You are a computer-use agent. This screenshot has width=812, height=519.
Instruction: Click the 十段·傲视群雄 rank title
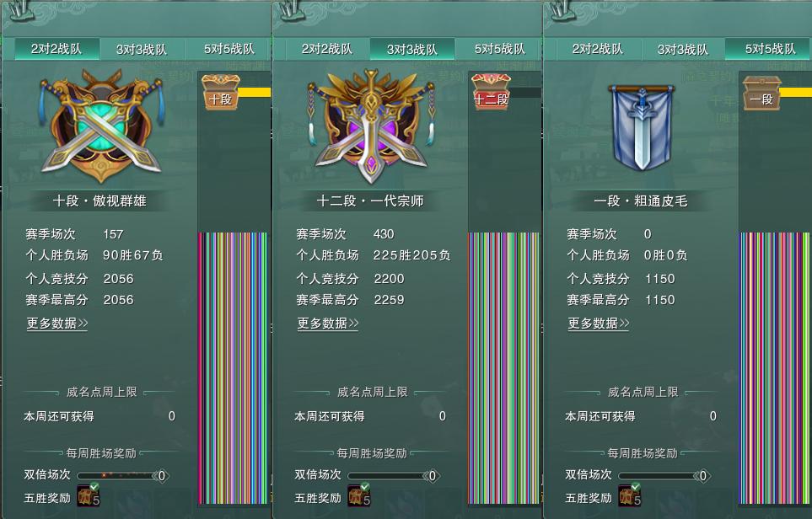coord(99,201)
